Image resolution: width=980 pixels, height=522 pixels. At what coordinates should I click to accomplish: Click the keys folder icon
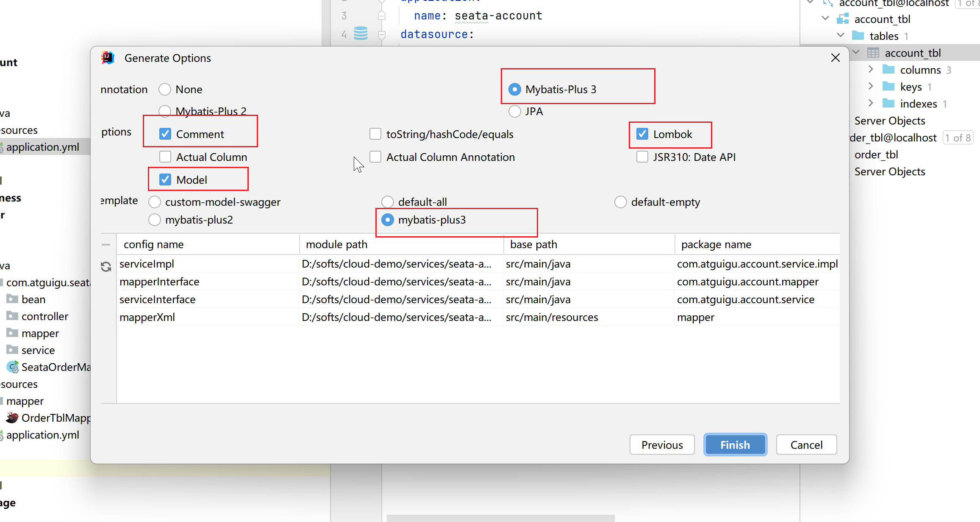[x=888, y=86]
